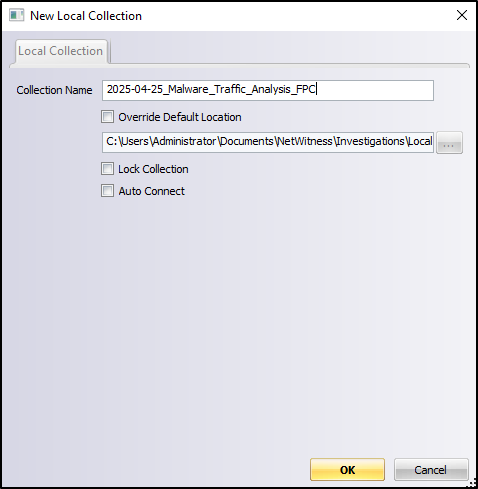Close the New Local Collection dialog
478x489 pixels.
coord(462,15)
